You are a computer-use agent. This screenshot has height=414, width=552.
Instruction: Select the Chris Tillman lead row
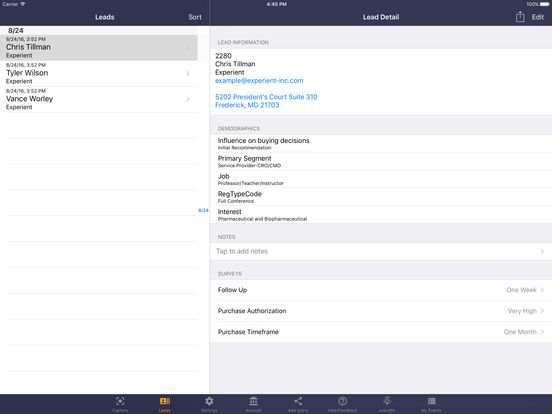99,47
